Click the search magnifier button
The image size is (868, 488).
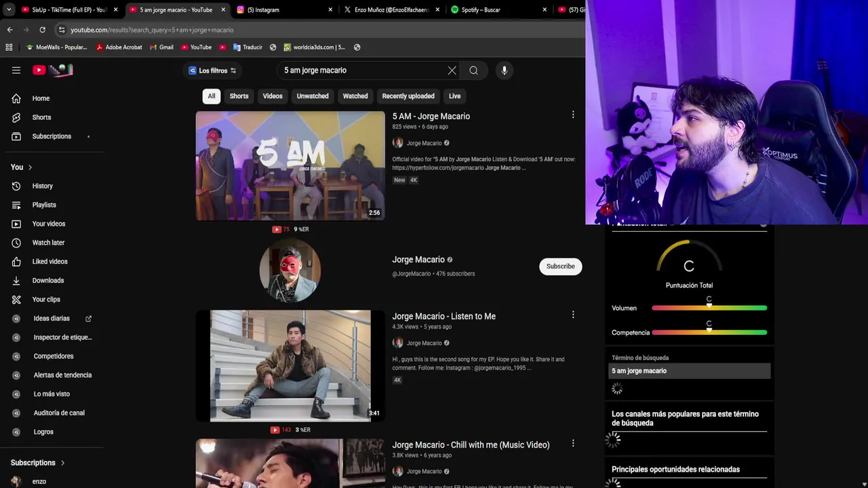point(473,70)
